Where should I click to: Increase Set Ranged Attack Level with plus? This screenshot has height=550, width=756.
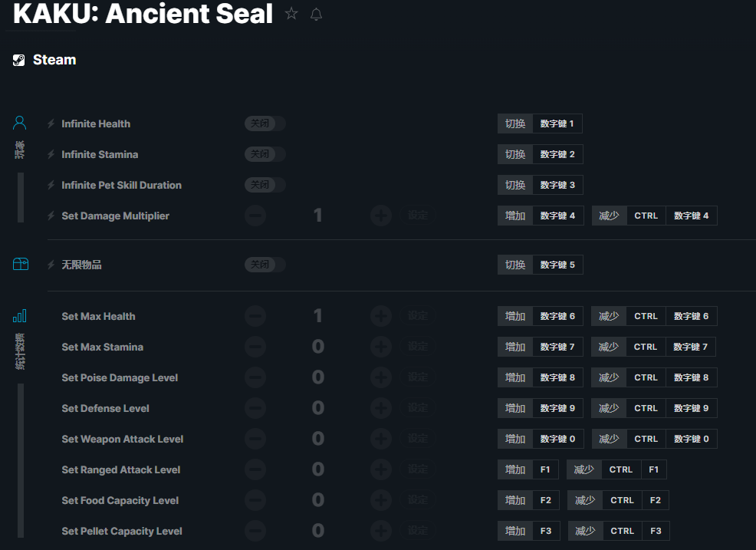[x=381, y=469]
